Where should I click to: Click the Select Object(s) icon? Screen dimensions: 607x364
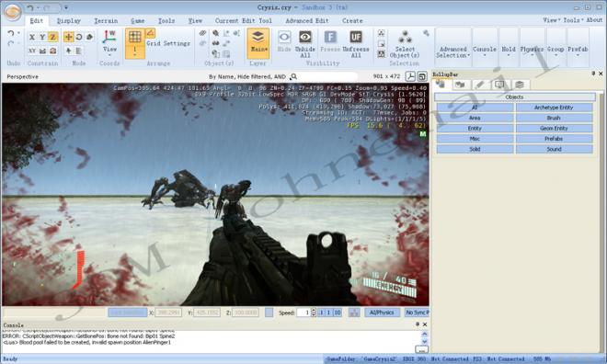pyautogui.click(x=405, y=37)
